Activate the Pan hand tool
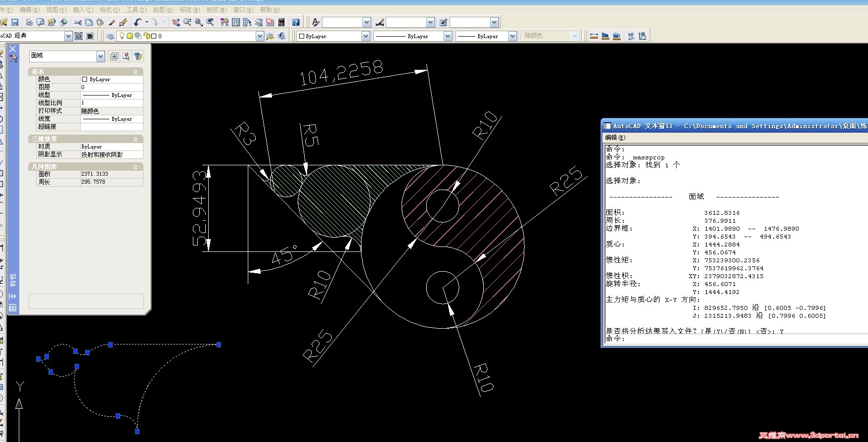This screenshot has height=442, width=868. click(176, 22)
